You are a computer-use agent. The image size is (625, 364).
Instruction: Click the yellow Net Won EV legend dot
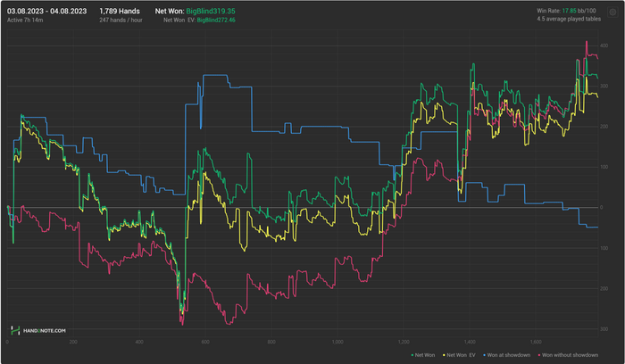click(444, 355)
